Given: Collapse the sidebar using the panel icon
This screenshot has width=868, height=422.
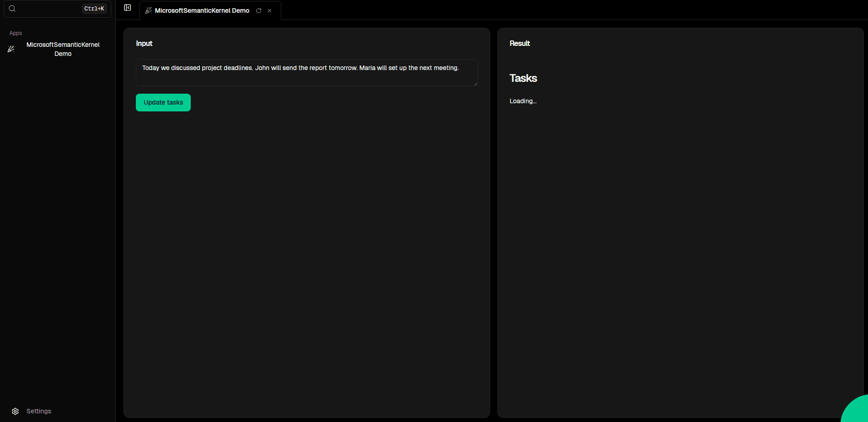Looking at the screenshot, I should click(x=127, y=8).
